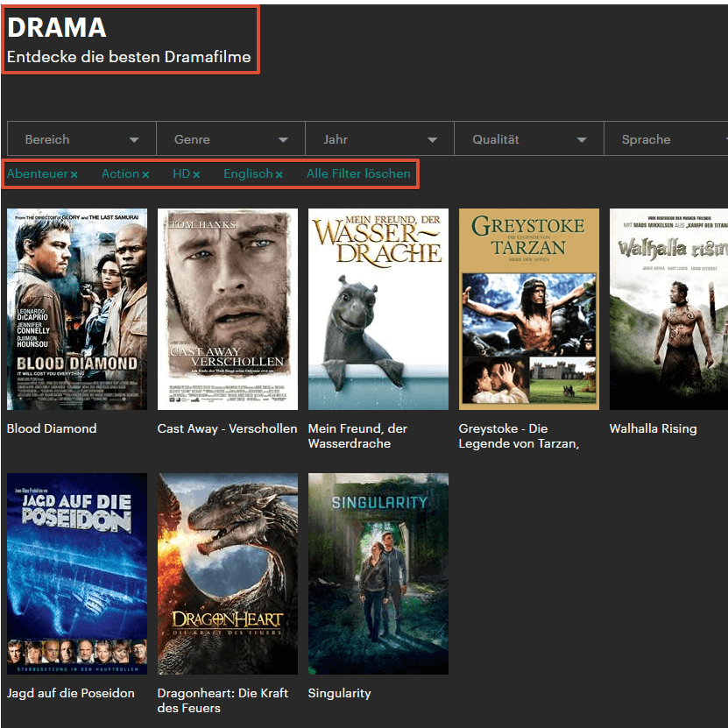Open the Greystoke Tarzan poster
728x728 pixels.
(x=529, y=309)
